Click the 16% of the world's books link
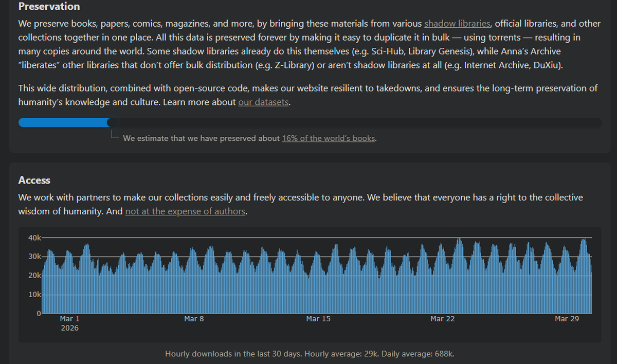Screen dimensions: 617x364 coord(328,138)
